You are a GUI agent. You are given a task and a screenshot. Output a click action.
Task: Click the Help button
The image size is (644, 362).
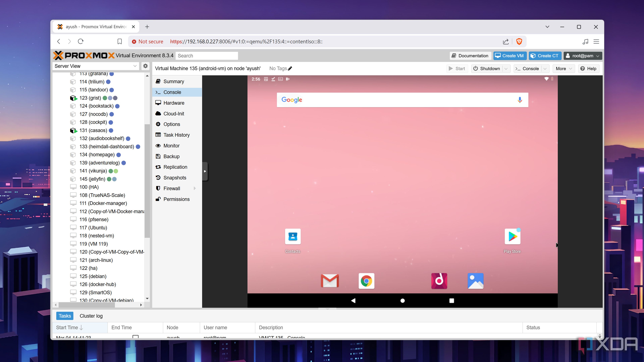[589, 68]
